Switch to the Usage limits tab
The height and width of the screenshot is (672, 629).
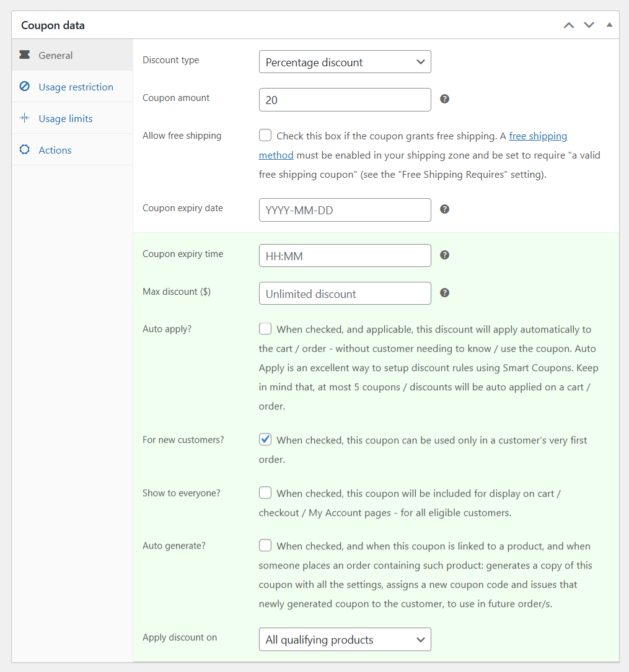coord(65,118)
